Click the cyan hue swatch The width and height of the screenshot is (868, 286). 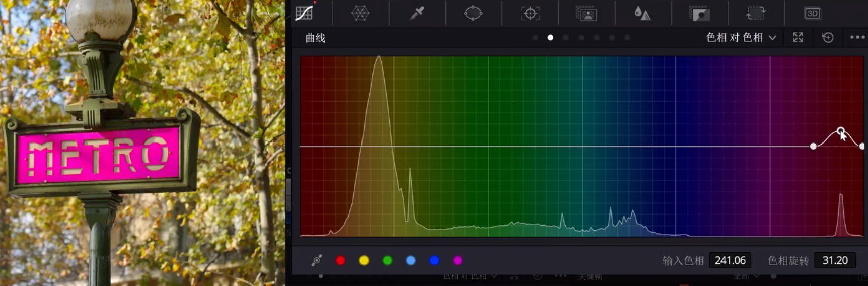[411, 260]
